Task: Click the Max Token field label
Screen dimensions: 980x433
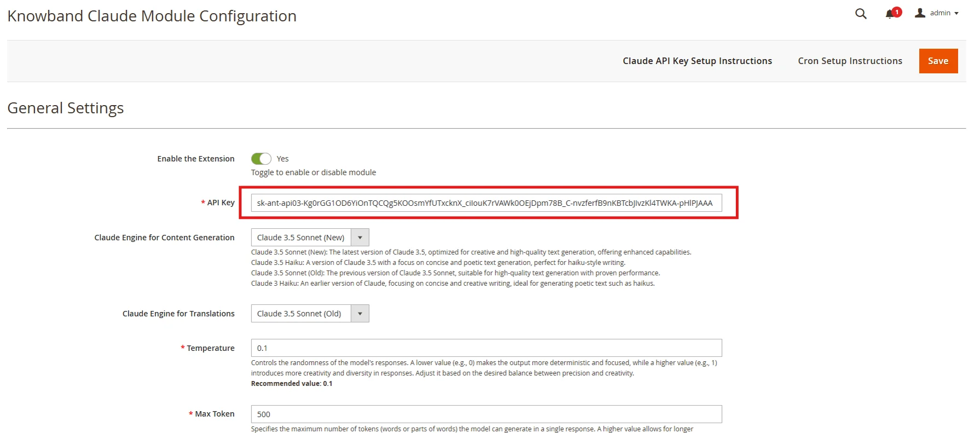Action: (215, 414)
